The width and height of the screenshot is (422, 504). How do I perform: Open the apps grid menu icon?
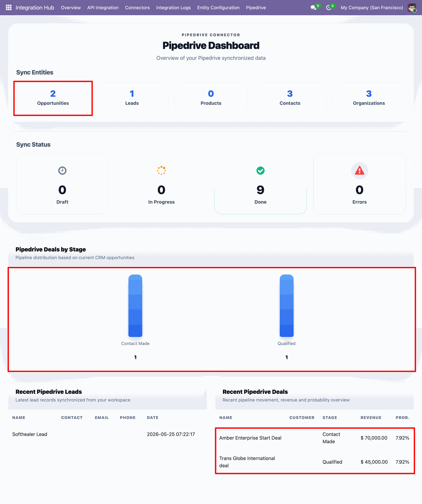[x=9, y=8]
